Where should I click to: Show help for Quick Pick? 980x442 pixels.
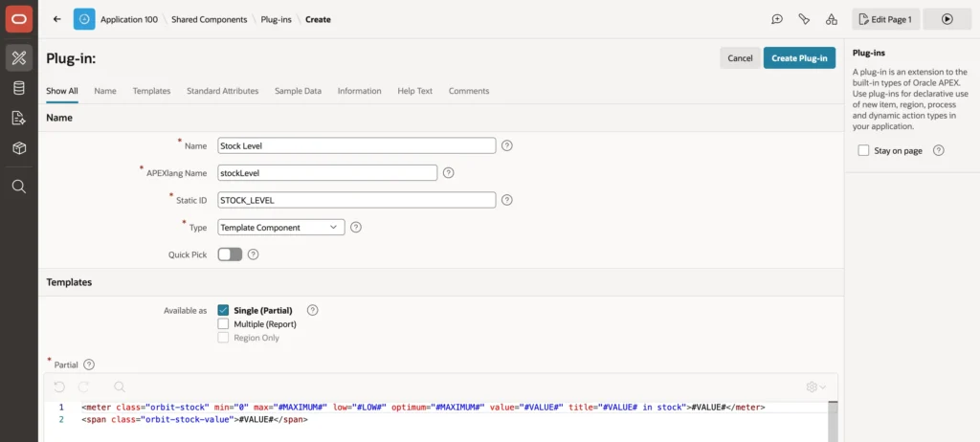pos(253,254)
